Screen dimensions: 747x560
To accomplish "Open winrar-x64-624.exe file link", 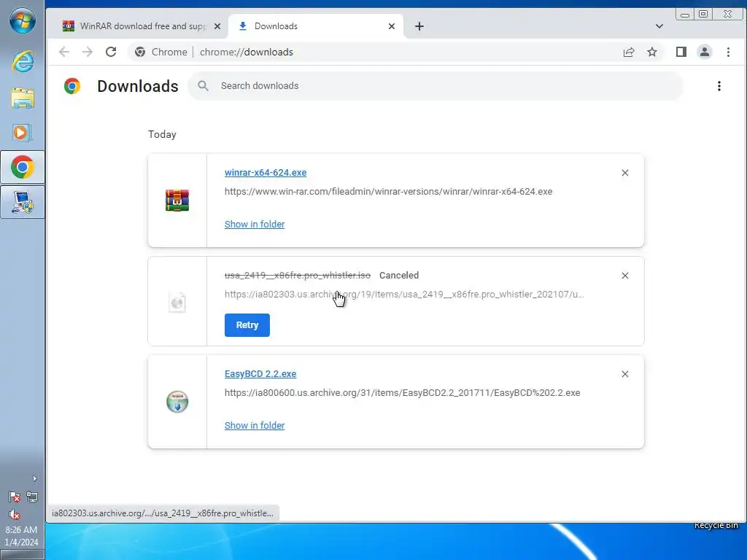I will (266, 172).
